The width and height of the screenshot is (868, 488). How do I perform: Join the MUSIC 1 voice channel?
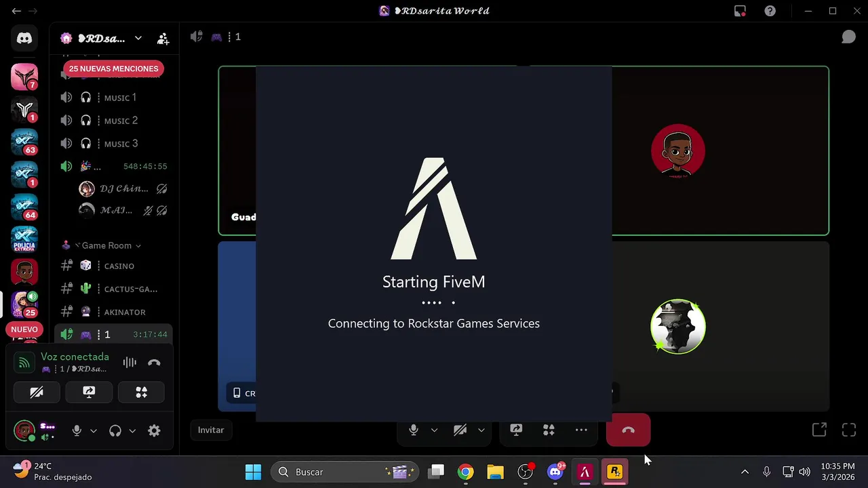pos(113,98)
